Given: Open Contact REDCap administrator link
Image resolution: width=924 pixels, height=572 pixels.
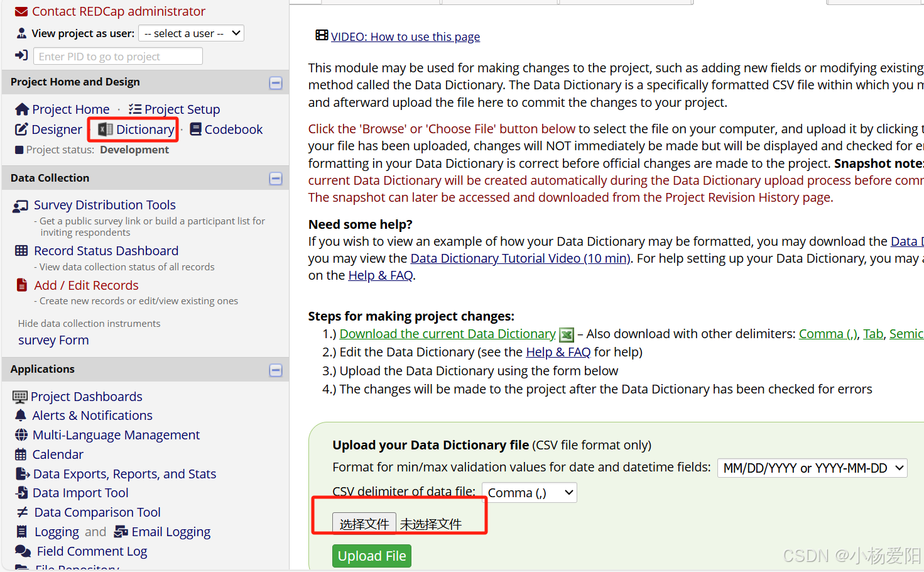Looking at the screenshot, I should [119, 11].
